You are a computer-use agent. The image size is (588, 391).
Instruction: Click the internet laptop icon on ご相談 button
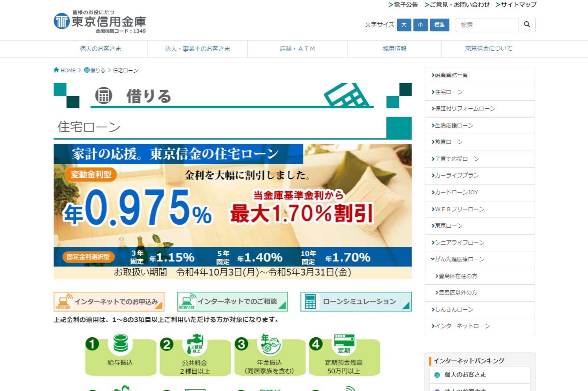click(187, 301)
